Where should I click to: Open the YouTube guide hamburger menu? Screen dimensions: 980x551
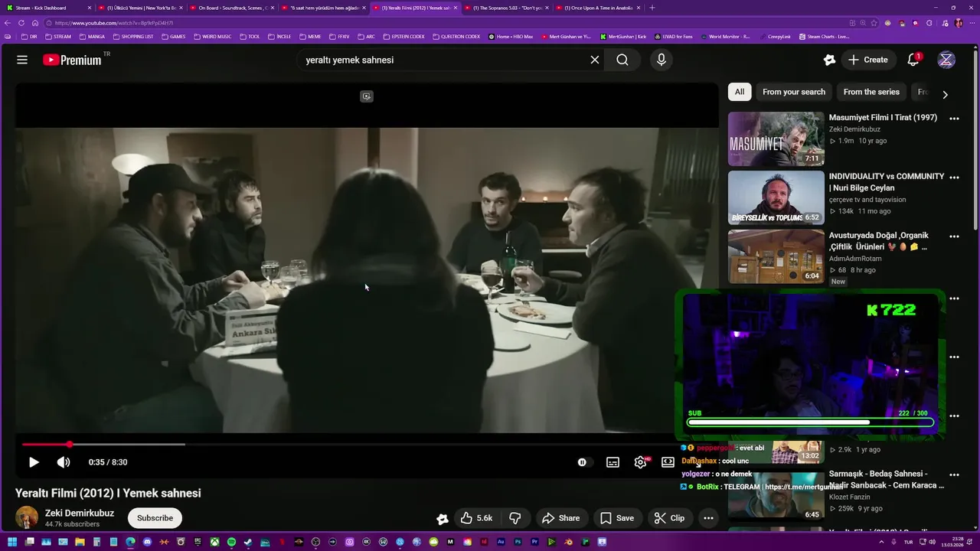click(x=22, y=60)
